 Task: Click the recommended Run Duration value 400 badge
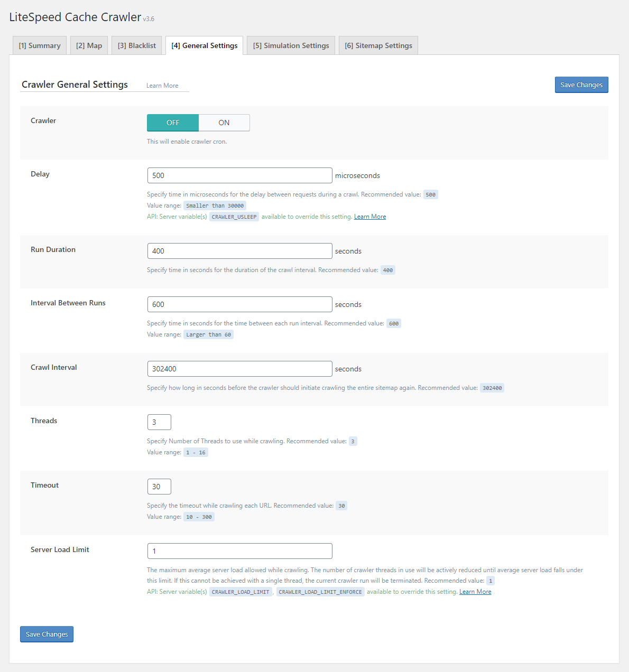(x=388, y=270)
